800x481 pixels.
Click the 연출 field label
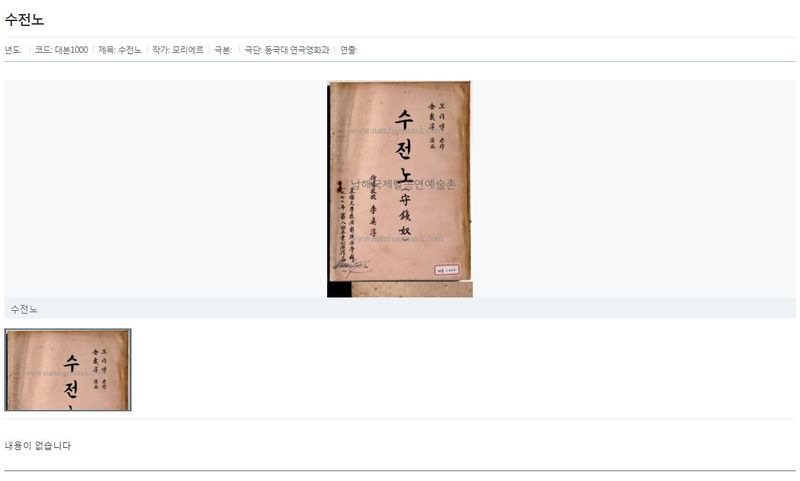(348, 50)
